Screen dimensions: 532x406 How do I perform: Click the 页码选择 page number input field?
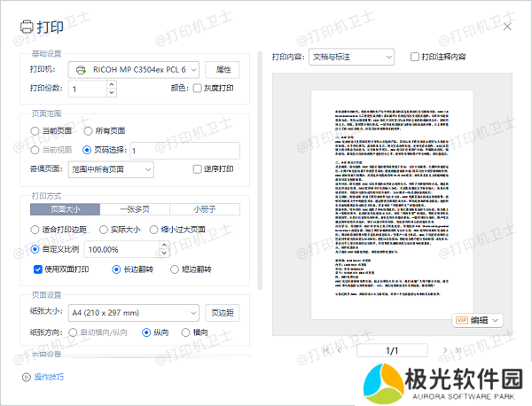[185, 151]
